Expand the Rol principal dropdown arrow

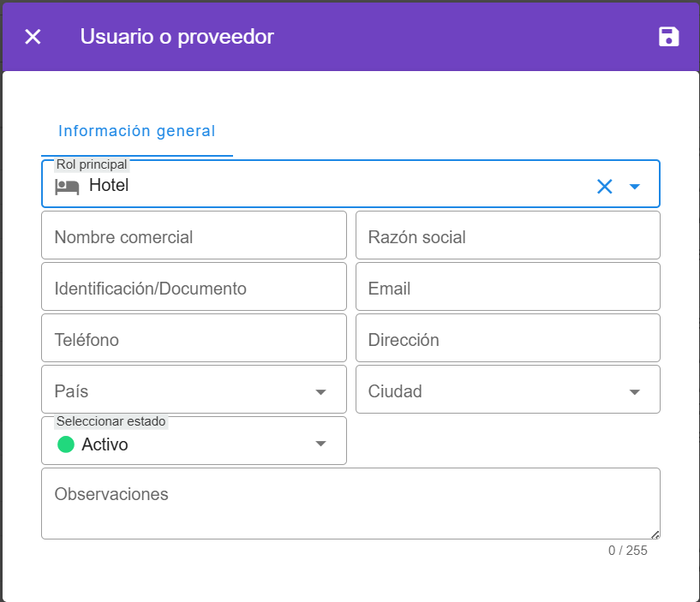(x=635, y=187)
